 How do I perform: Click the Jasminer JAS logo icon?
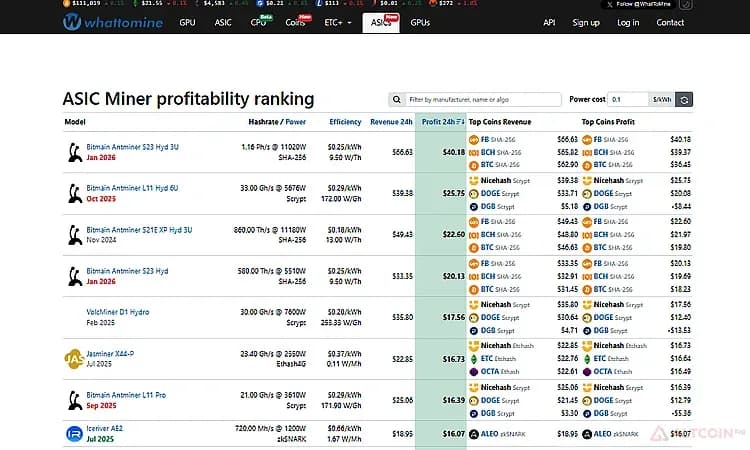pyautogui.click(x=74, y=359)
